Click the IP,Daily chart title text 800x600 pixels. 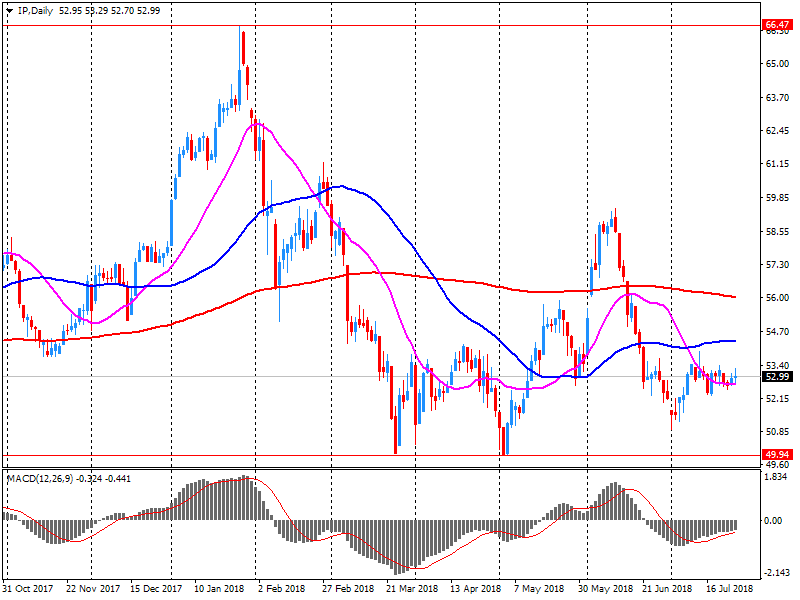click(35, 11)
